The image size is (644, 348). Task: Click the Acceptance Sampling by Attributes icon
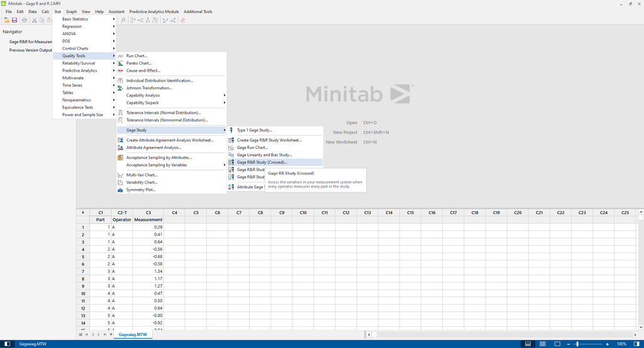click(120, 157)
